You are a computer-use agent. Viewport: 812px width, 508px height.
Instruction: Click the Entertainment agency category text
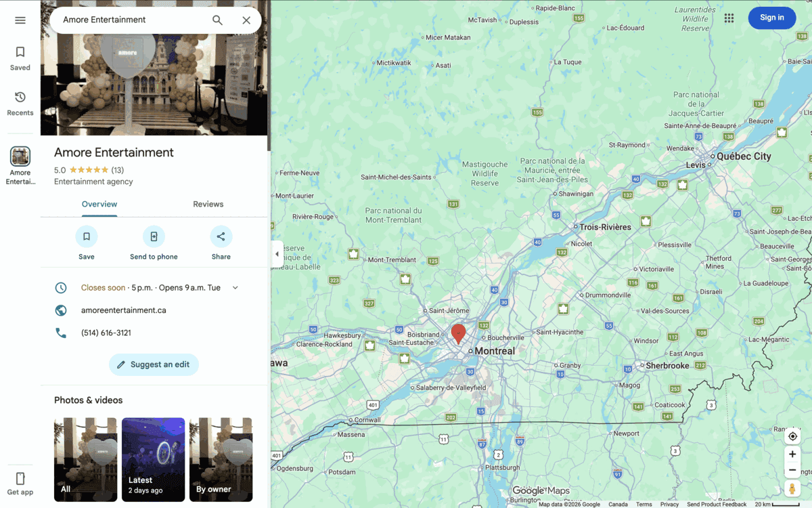pos(93,182)
